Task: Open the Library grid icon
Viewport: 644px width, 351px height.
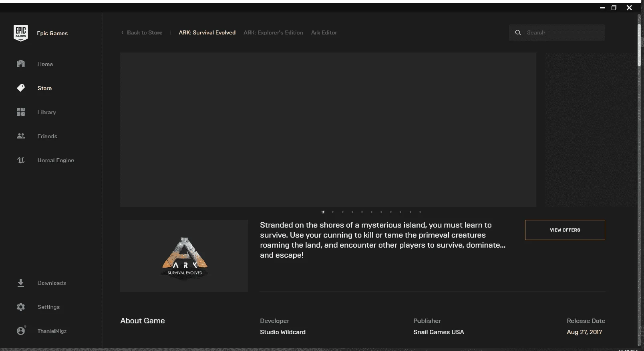Action: point(21,112)
